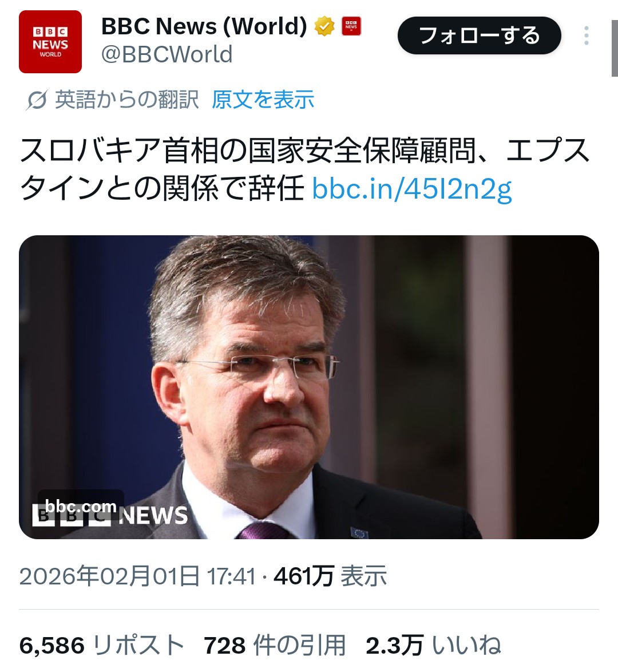The image size is (618, 672).
Task: Open the 6,586 リポスト list
Action: pyautogui.click(x=102, y=646)
